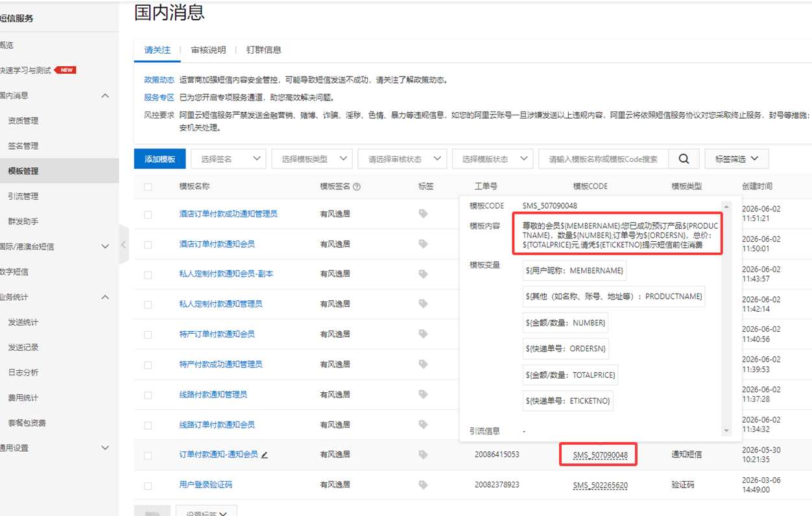Click edit pencil next to 订单付款通知-通知会员
The height and width of the screenshot is (516, 812).
coord(264,455)
